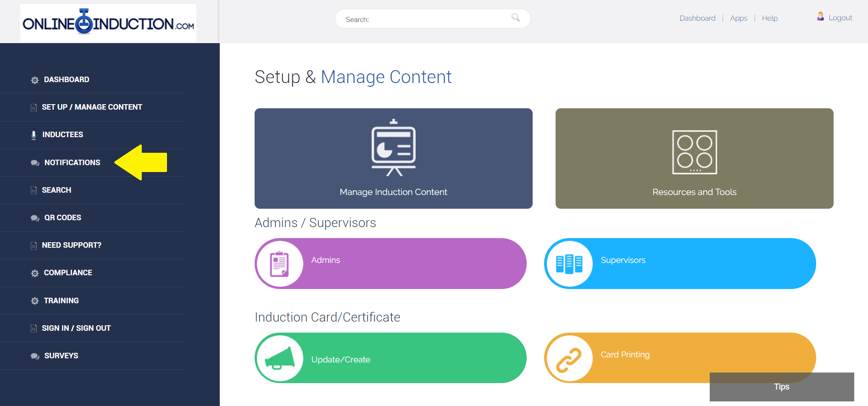This screenshot has height=406, width=868.
Task: Click the Resources and Tools grid icon
Action: click(x=695, y=152)
